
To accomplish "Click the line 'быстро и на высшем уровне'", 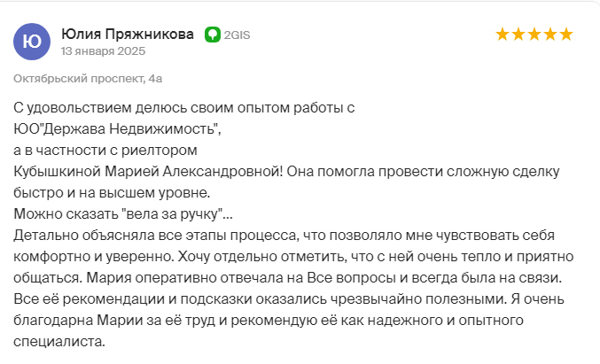I will [x=112, y=193].
